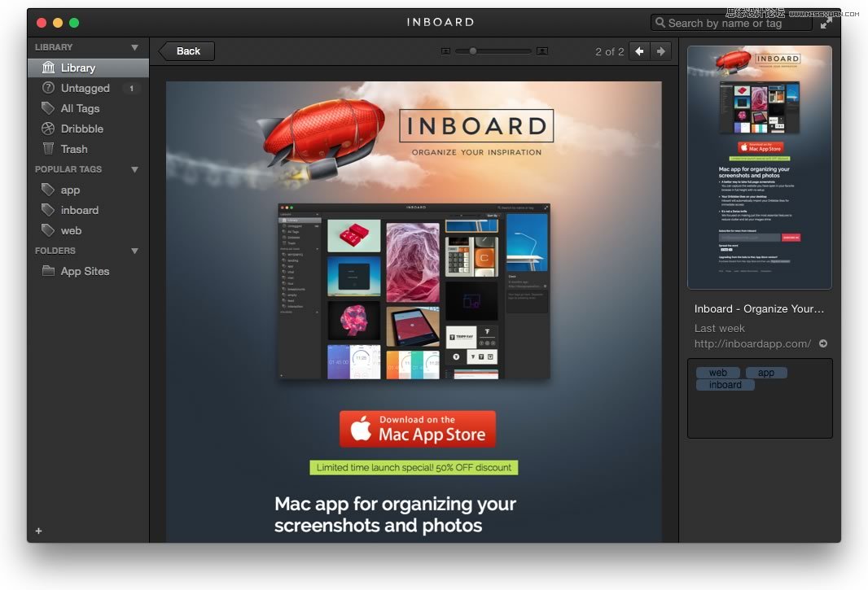
Task: Collapse the Popular Tags section triangle
Action: click(134, 169)
